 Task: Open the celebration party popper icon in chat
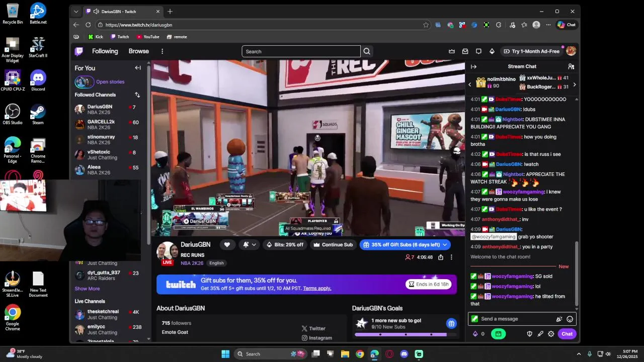tap(559, 319)
